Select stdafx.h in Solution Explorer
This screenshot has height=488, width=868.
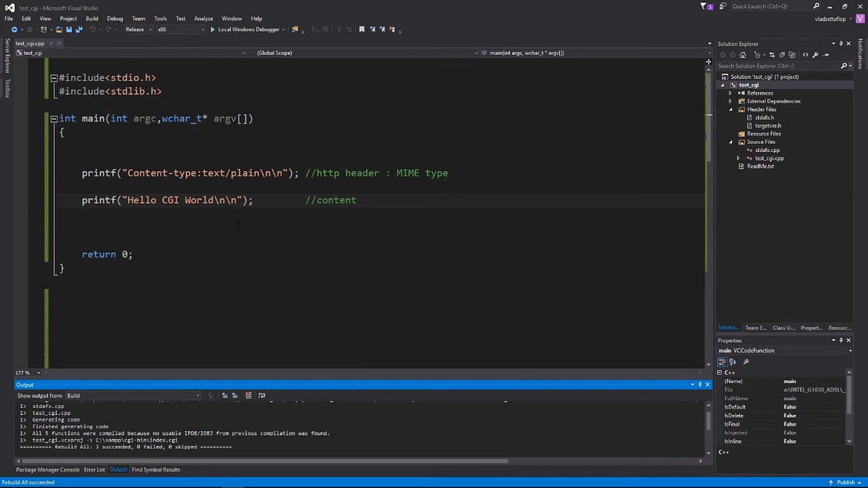[x=764, y=117]
